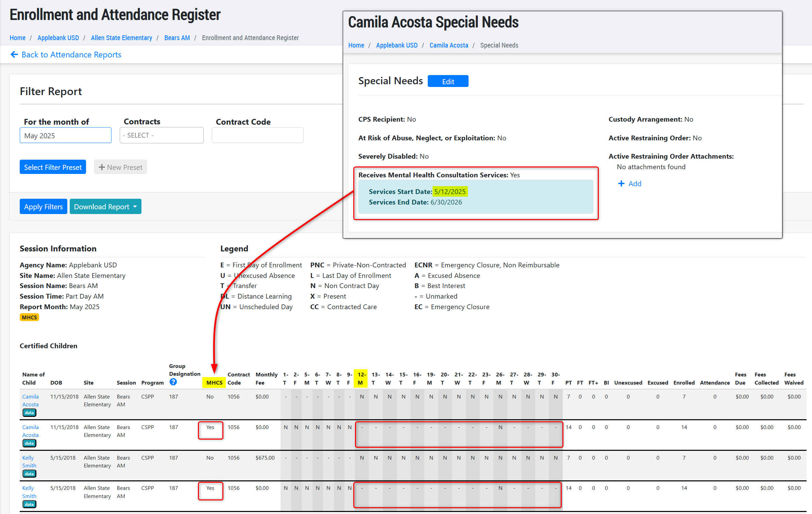This screenshot has width=812, height=514.
Task: Click the highlighted MHCS column header
Action: (214, 383)
